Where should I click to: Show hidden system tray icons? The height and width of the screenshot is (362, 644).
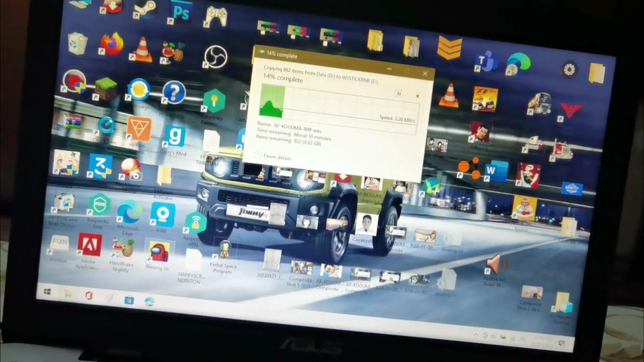tap(475, 334)
